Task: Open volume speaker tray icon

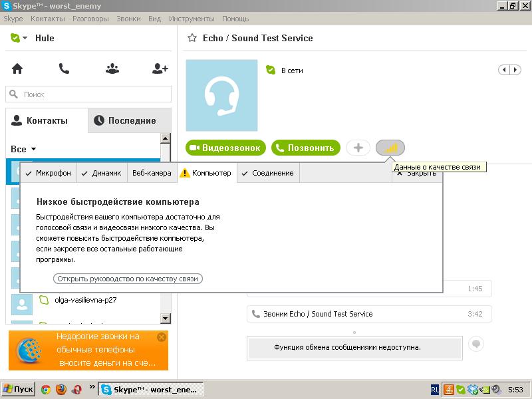Action: pos(496,390)
